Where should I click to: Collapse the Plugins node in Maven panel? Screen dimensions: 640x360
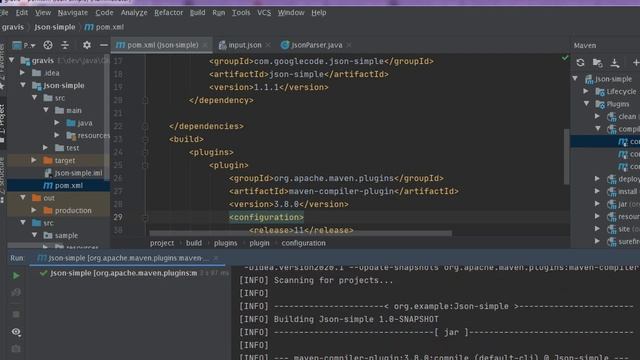(x=587, y=104)
